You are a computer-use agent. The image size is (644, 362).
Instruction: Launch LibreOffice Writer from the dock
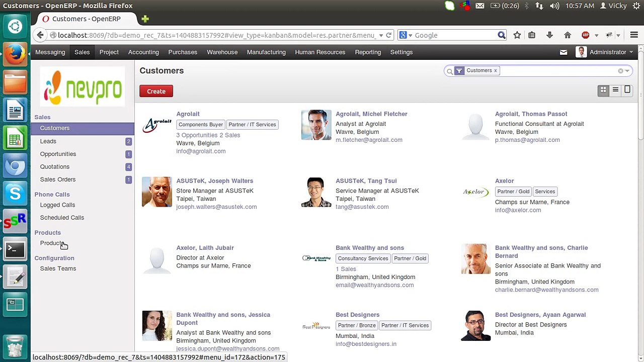[15, 110]
